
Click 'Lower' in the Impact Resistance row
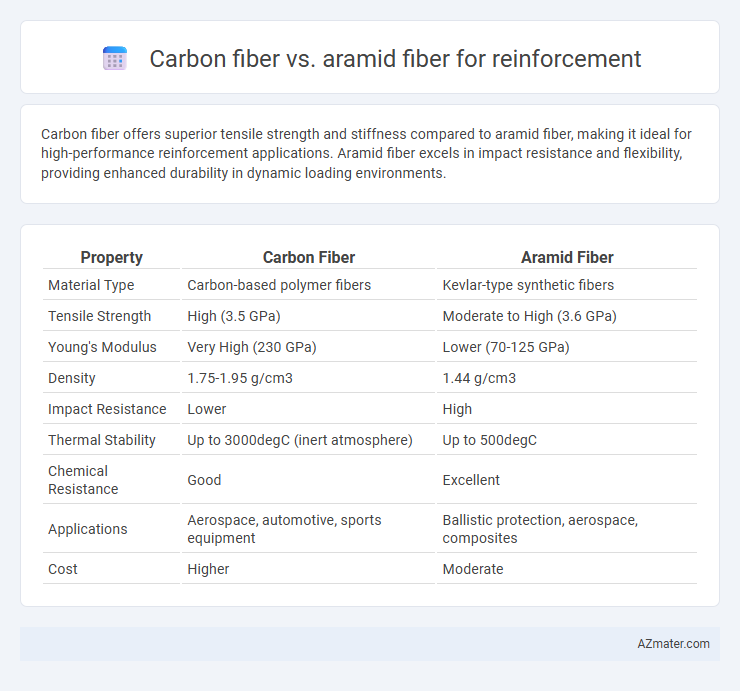pyautogui.click(x=207, y=409)
